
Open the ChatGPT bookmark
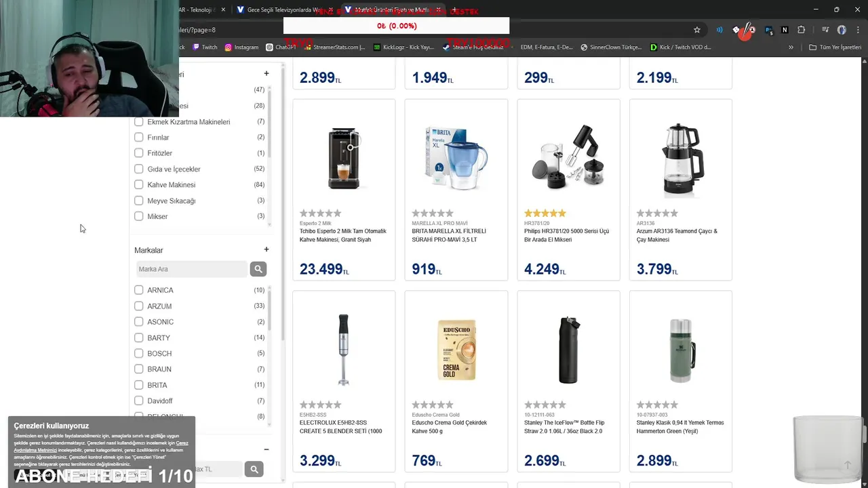(x=281, y=47)
